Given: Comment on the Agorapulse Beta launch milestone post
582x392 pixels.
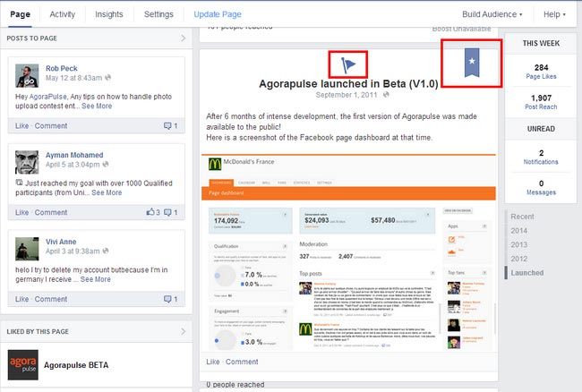Looking at the screenshot, I should (x=242, y=362).
